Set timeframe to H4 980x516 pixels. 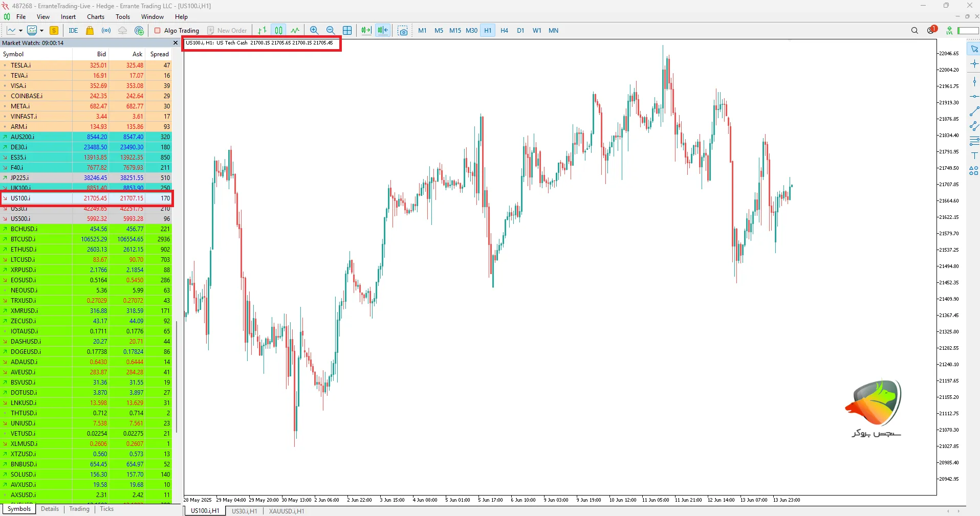[504, 31]
